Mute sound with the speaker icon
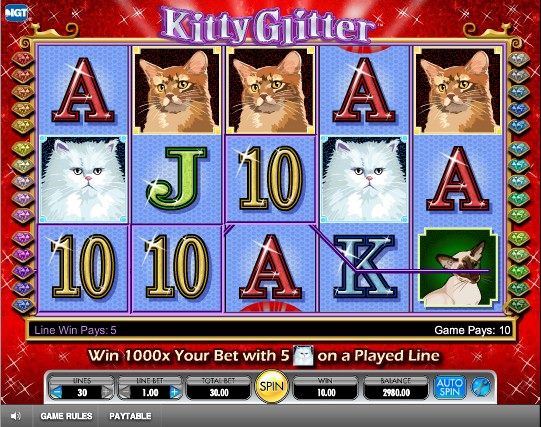541x427 pixels. pyautogui.click(x=16, y=416)
